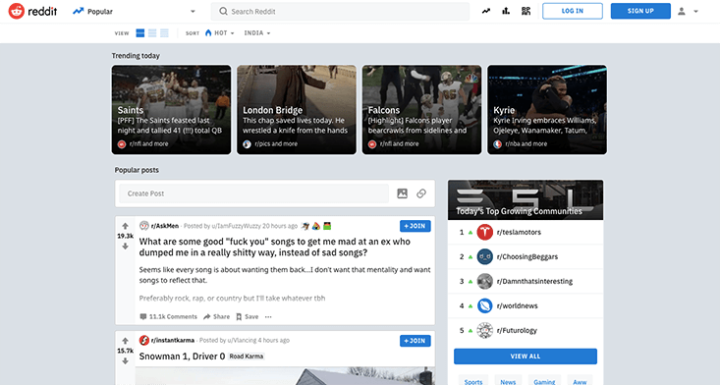720x385 pixels.
Task: Select the classic view layout icon
Action: pyautogui.click(x=152, y=33)
